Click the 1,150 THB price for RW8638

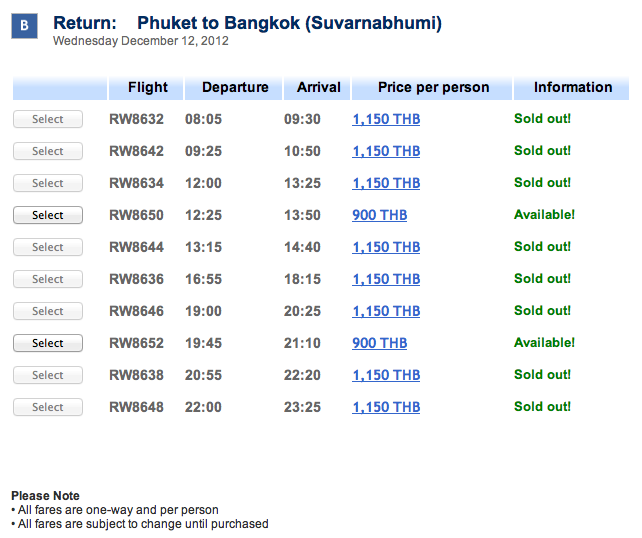coord(386,375)
